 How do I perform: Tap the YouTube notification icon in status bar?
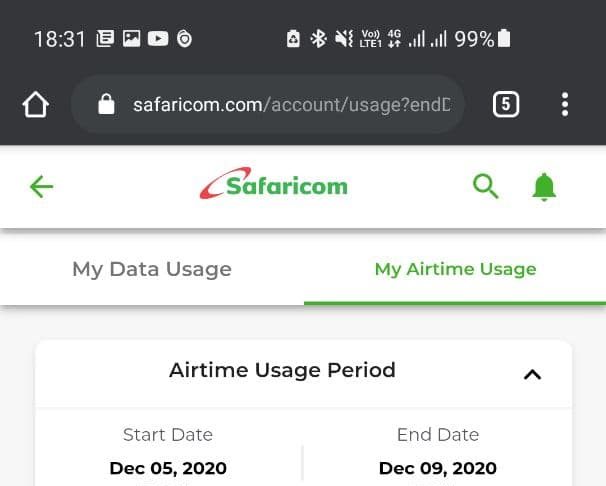(158, 39)
